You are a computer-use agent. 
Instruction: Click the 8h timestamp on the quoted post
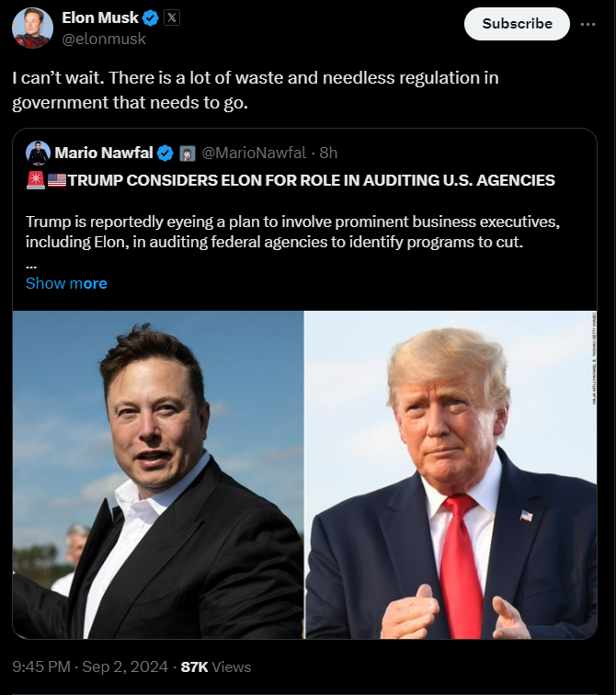click(328, 153)
